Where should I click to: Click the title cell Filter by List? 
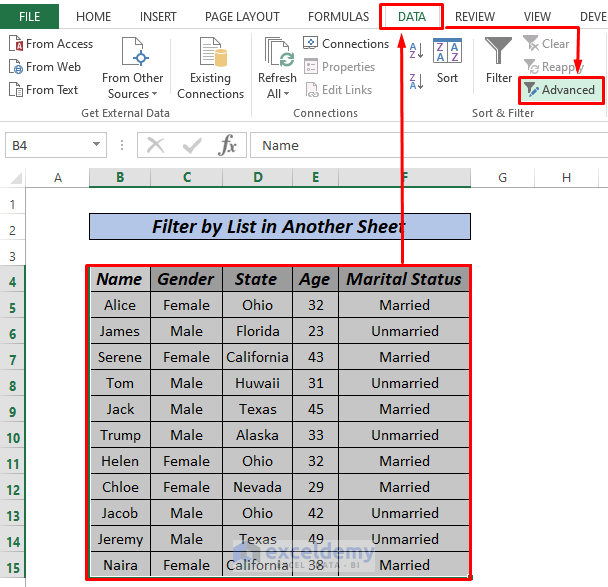pyautogui.click(x=280, y=226)
